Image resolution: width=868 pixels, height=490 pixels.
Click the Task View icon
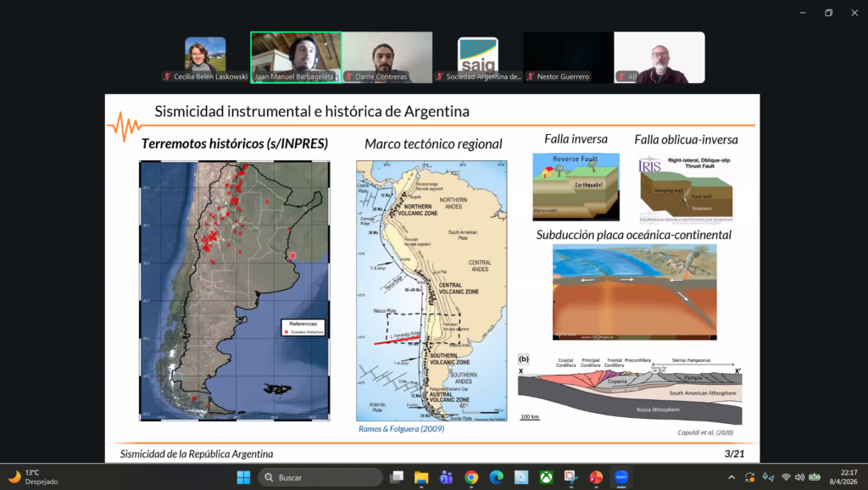click(397, 477)
